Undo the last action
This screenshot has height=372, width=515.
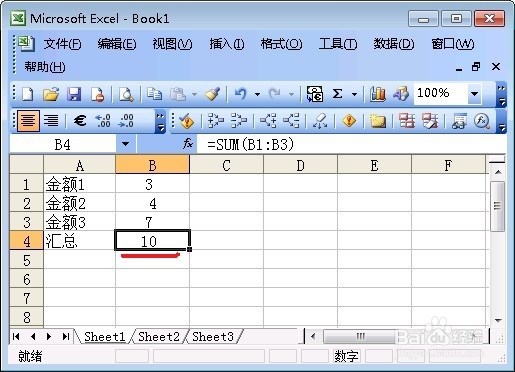click(241, 94)
